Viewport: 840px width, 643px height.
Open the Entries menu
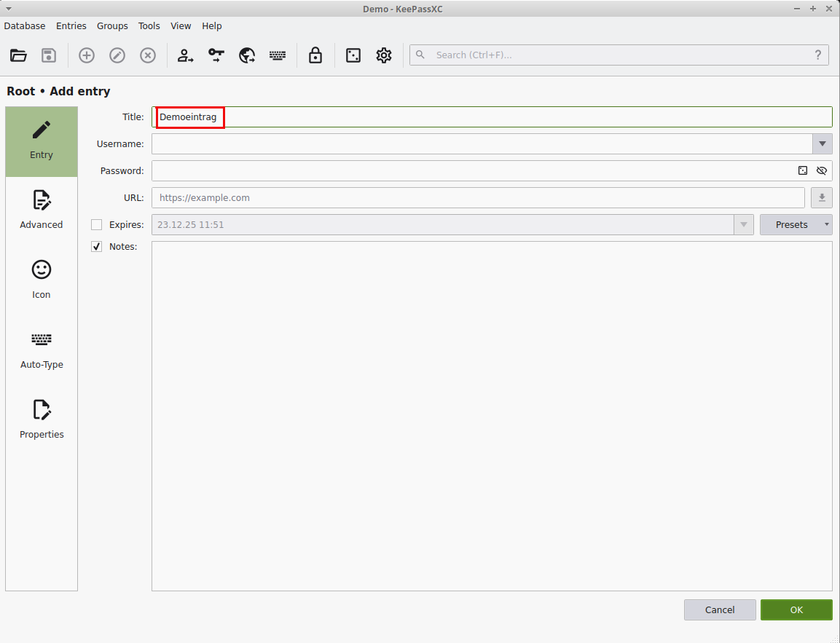coord(71,25)
